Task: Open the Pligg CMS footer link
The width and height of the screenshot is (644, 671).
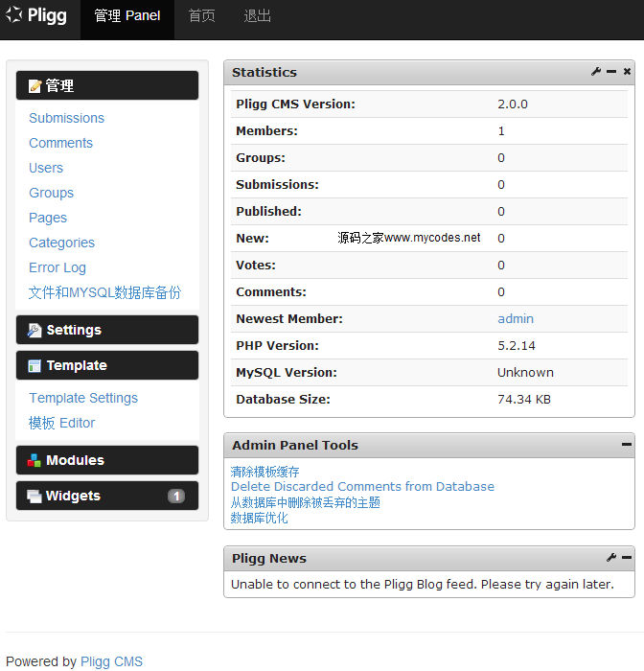Action: pyautogui.click(x=112, y=661)
